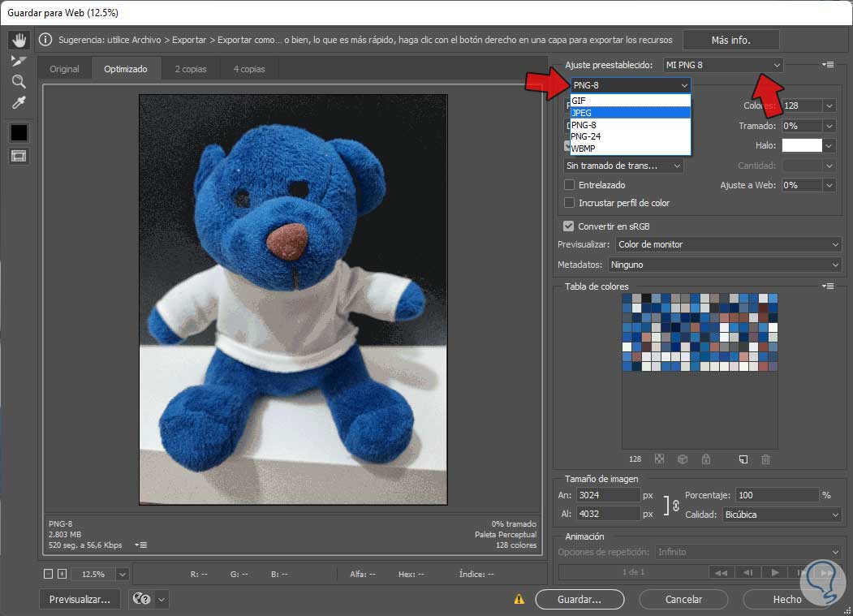Click play animation button
The image size is (853, 616).
[x=774, y=572]
